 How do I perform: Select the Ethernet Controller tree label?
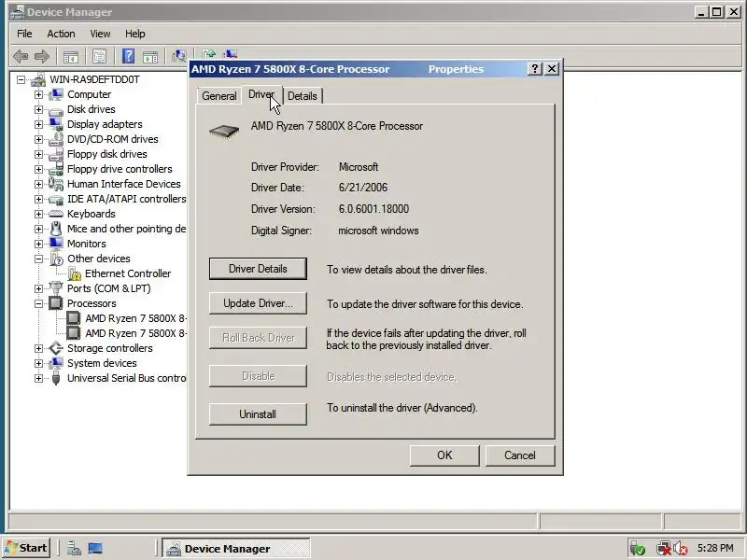pyautogui.click(x=128, y=273)
